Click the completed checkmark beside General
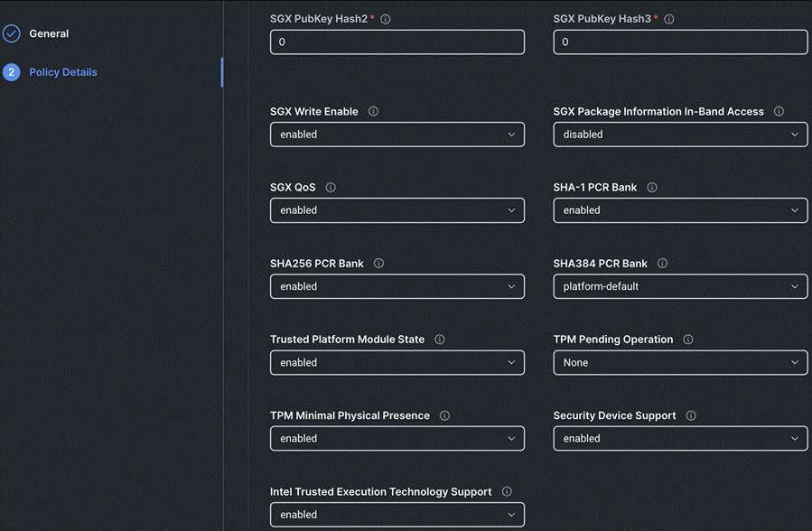812x531 pixels. click(12, 33)
